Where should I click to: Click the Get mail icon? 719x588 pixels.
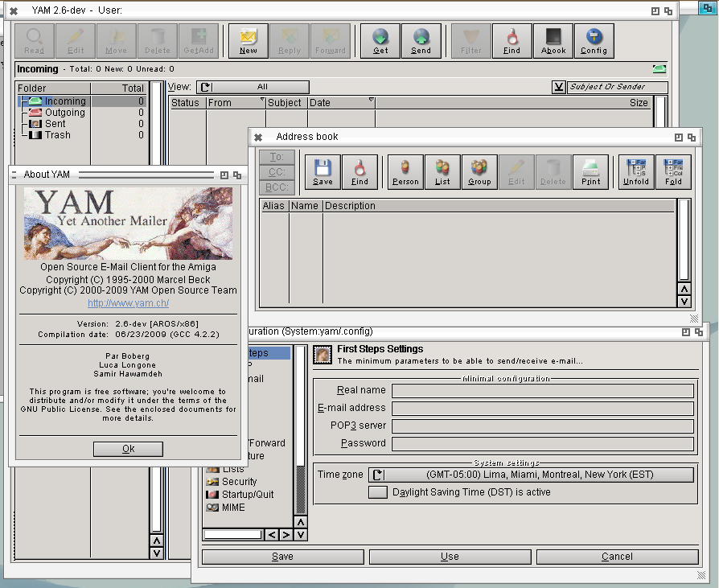[380, 40]
